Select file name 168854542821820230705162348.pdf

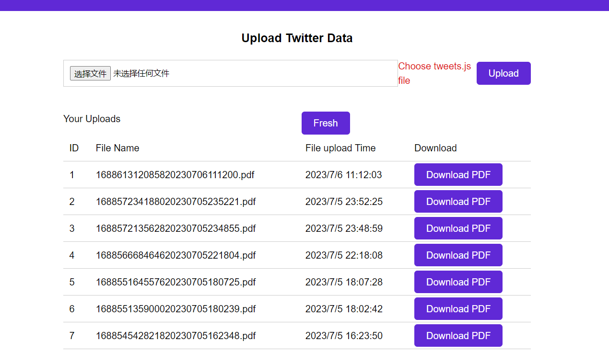176,336
